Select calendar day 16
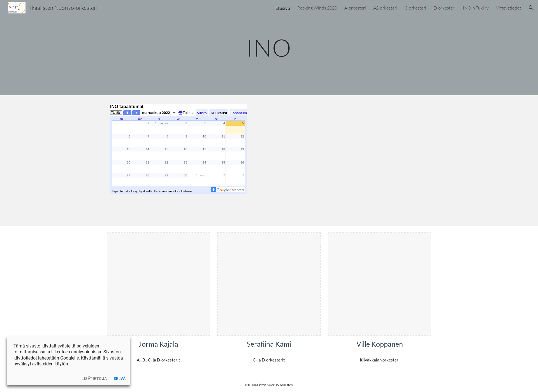The height and width of the screenshot is (392, 538). (178, 153)
